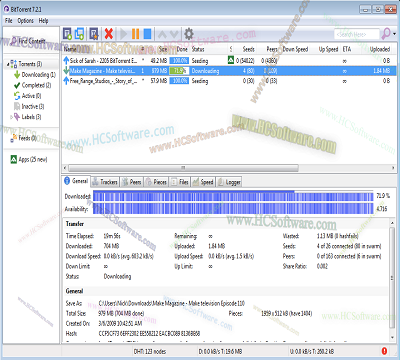400x360 pixels.
Task: Click Sick of Sarah 100% progress bar
Action: coord(179,61)
